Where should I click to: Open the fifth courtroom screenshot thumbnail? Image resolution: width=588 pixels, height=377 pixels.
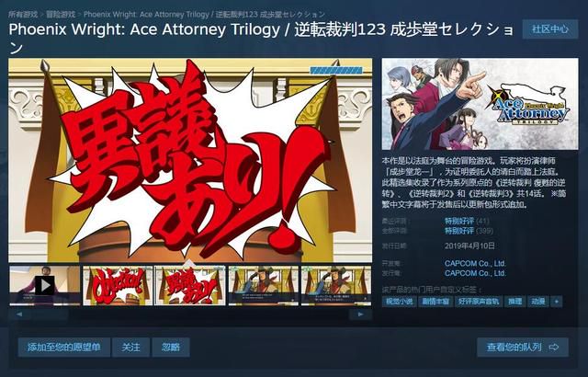tap(336, 285)
